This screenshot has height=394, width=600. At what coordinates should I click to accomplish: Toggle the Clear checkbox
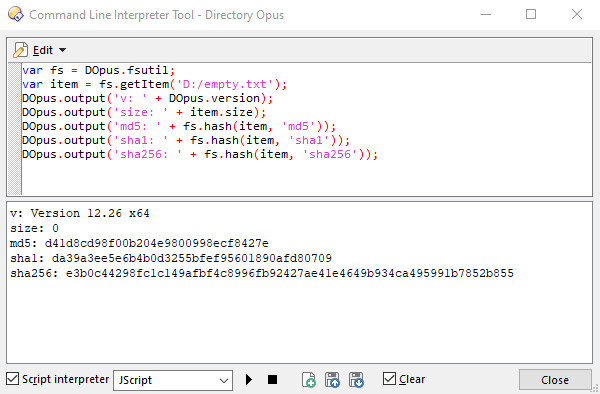click(x=389, y=379)
